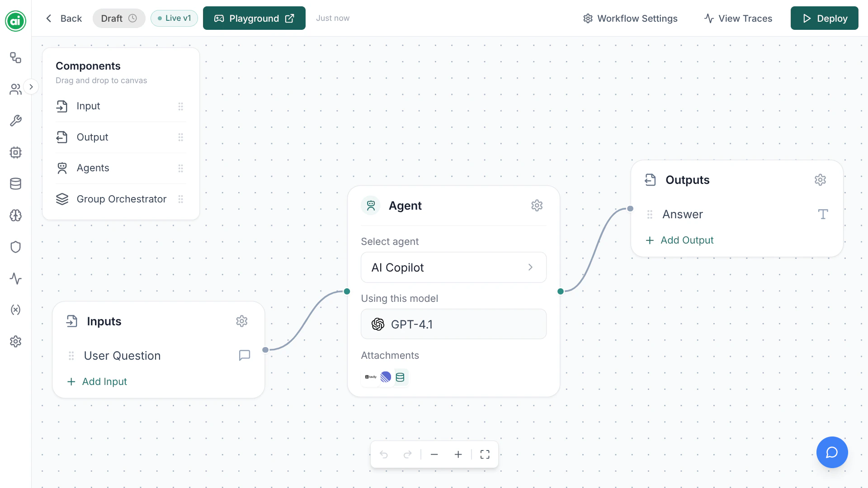Screen dimensions: 868x488
Task: Click Add Output
Action: click(x=679, y=240)
